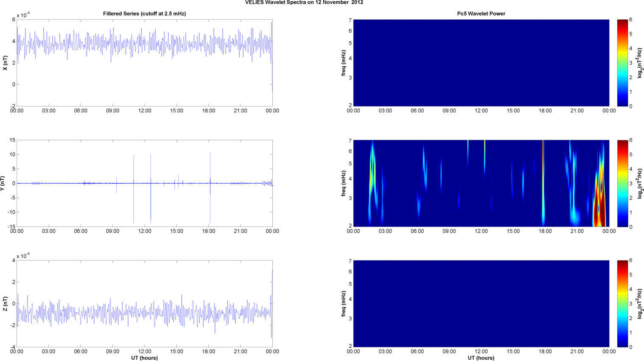Click the uniform blue X component wavelet spectrogram
Viewport: 644px width, 361px height.
481,63
